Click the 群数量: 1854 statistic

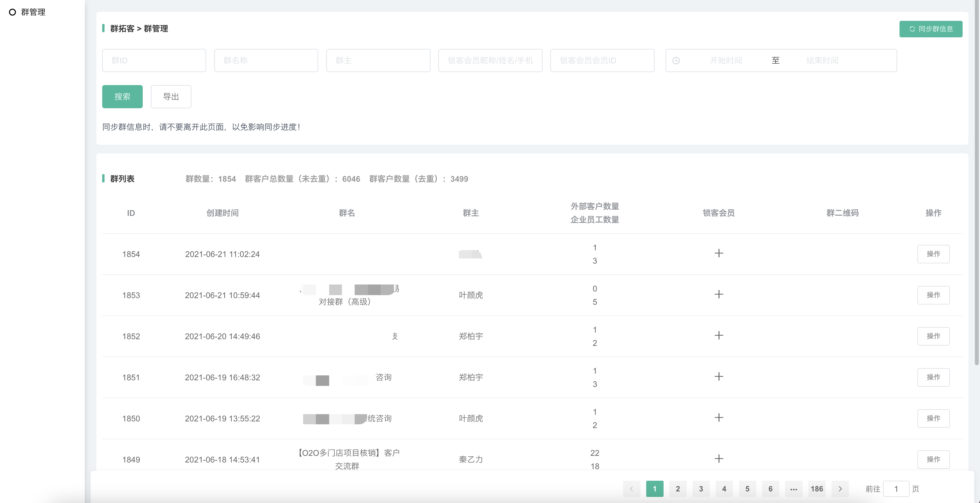click(210, 179)
